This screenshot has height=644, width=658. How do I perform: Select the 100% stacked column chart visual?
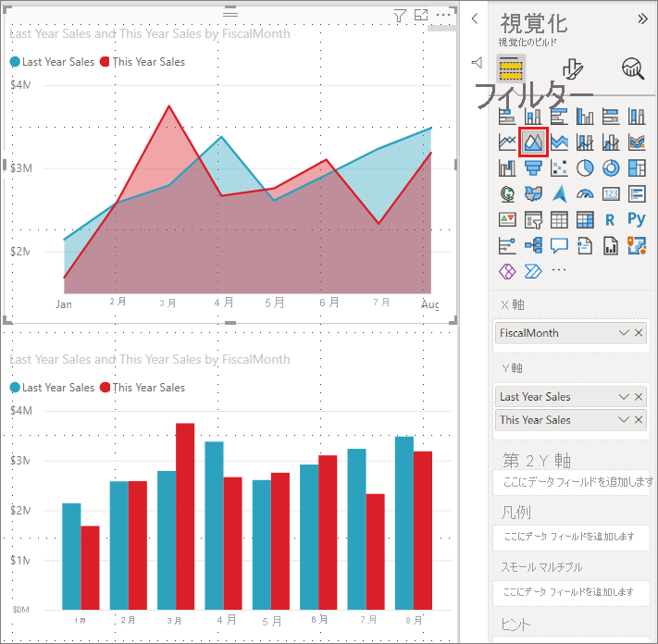tap(637, 117)
